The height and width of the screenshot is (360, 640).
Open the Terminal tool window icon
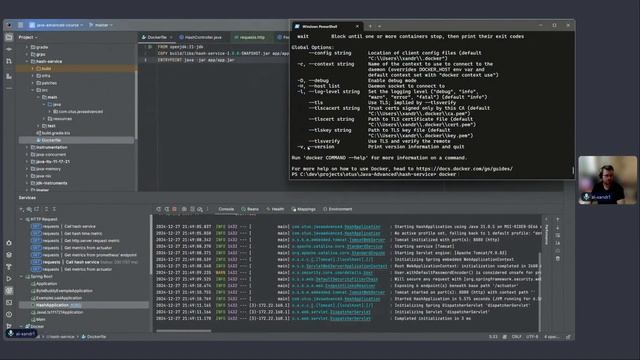pyautogui.click(x=9, y=302)
